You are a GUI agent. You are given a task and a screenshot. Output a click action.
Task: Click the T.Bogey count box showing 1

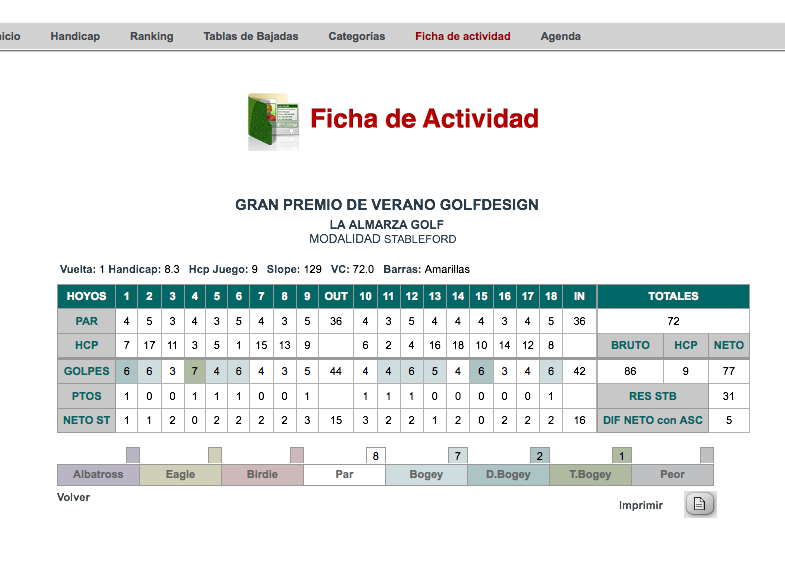click(622, 455)
